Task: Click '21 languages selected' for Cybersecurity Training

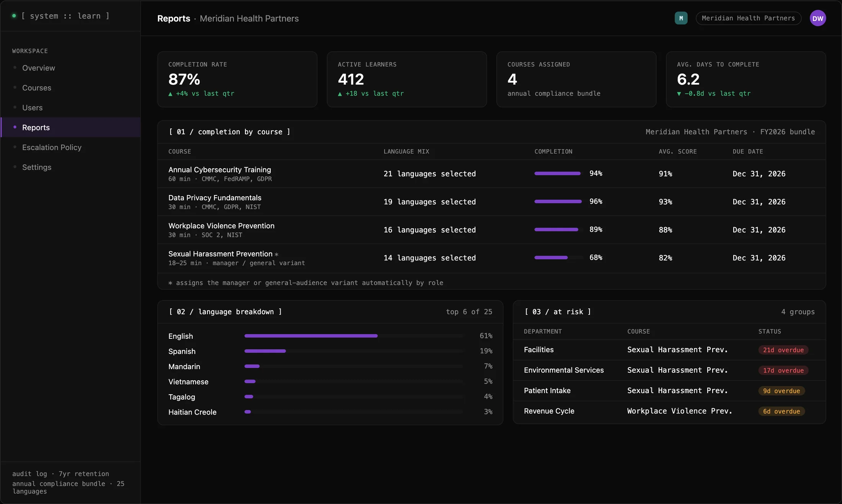Action: point(429,174)
